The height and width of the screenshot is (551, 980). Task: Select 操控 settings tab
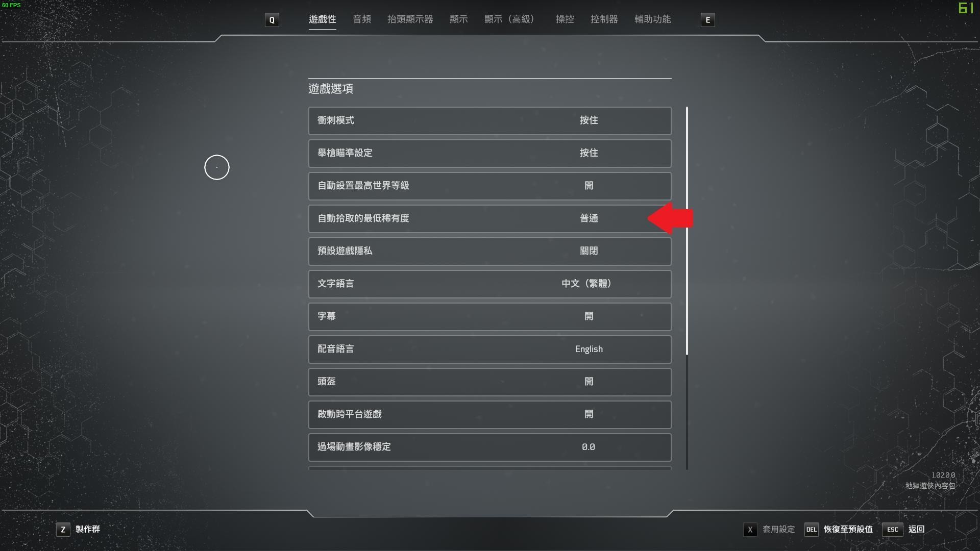click(565, 19)
